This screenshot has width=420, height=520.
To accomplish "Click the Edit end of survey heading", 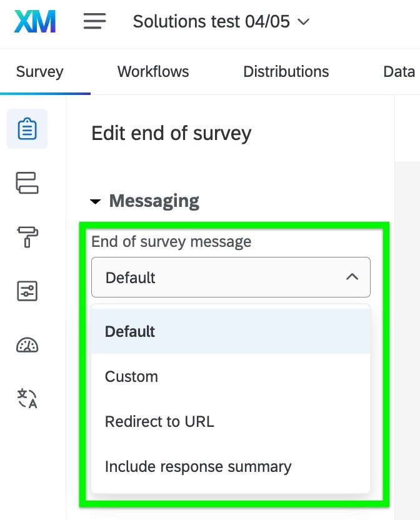I will (171, 133).
